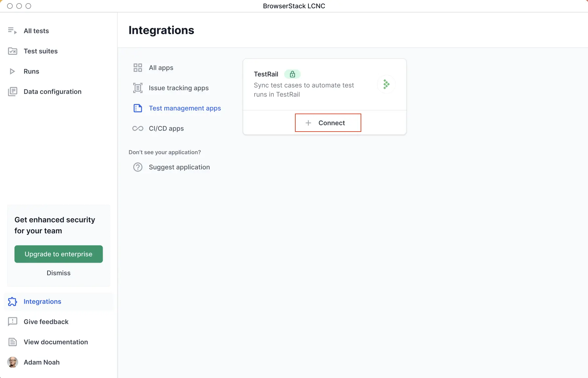Connect the TestRail integration

(328, 123)
